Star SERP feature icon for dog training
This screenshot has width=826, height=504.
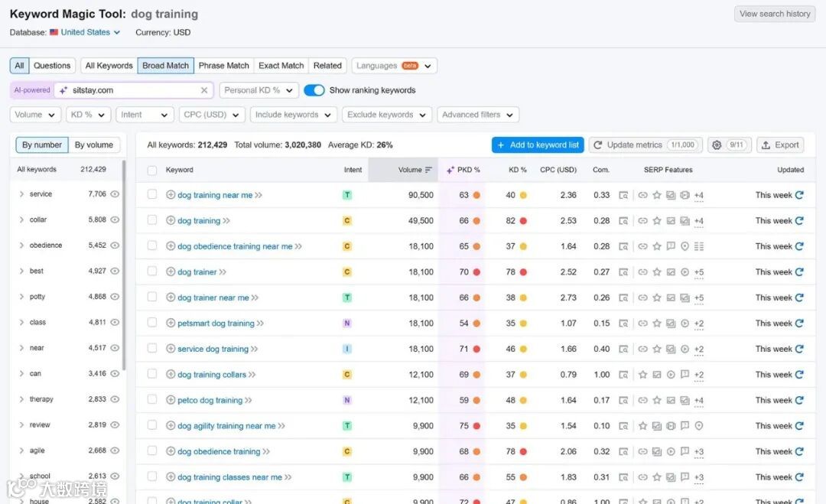(x=657, y=220)
